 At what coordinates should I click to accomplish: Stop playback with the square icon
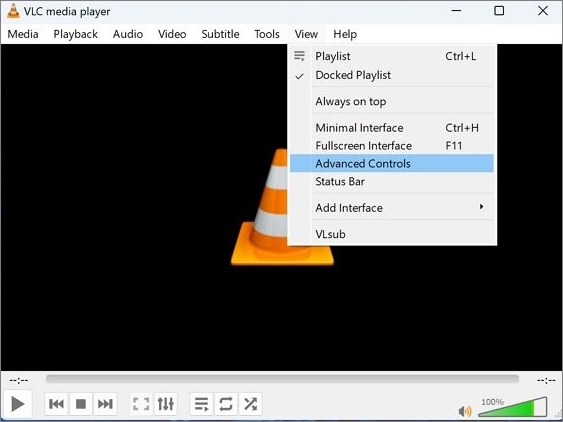(x=81, y=404)
